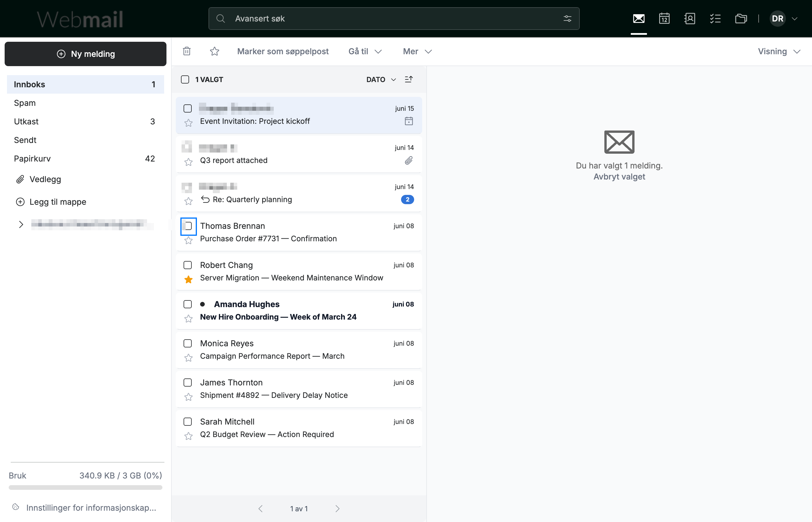Open the Gå til dropdown
This screenshot has width=812, height=522.
(365, 51)
